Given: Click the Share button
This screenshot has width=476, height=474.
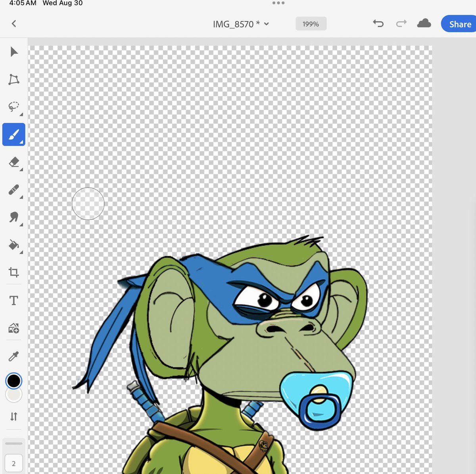Looking at the screenshot, I should 459,24.
